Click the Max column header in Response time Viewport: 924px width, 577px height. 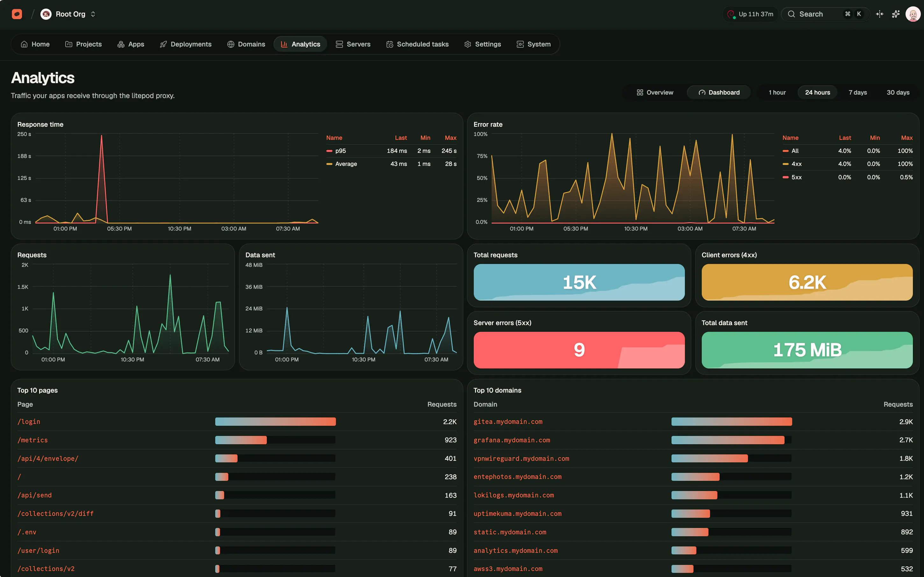(450, 138)
